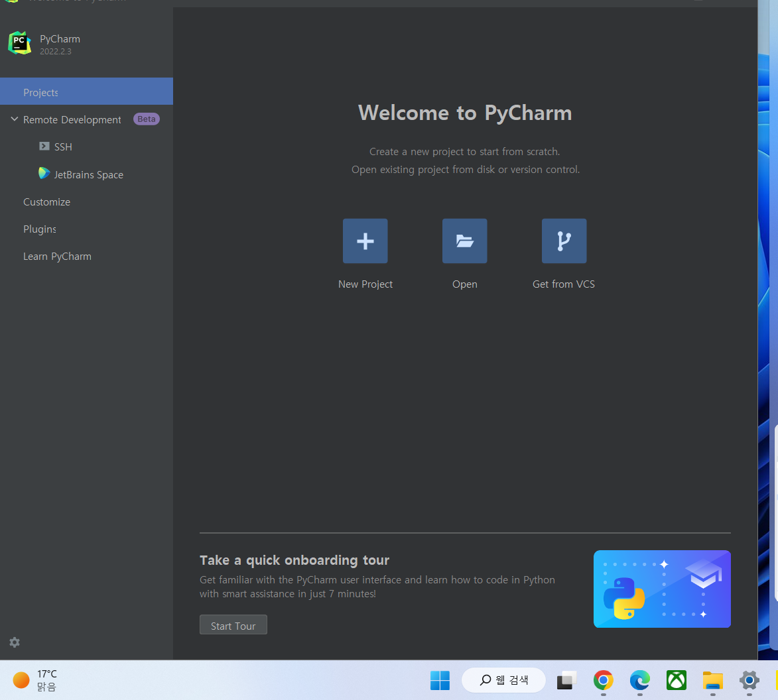Click the SSH terminal icon
This screenshot has height=700, width=778.
[x=44, y=146]
